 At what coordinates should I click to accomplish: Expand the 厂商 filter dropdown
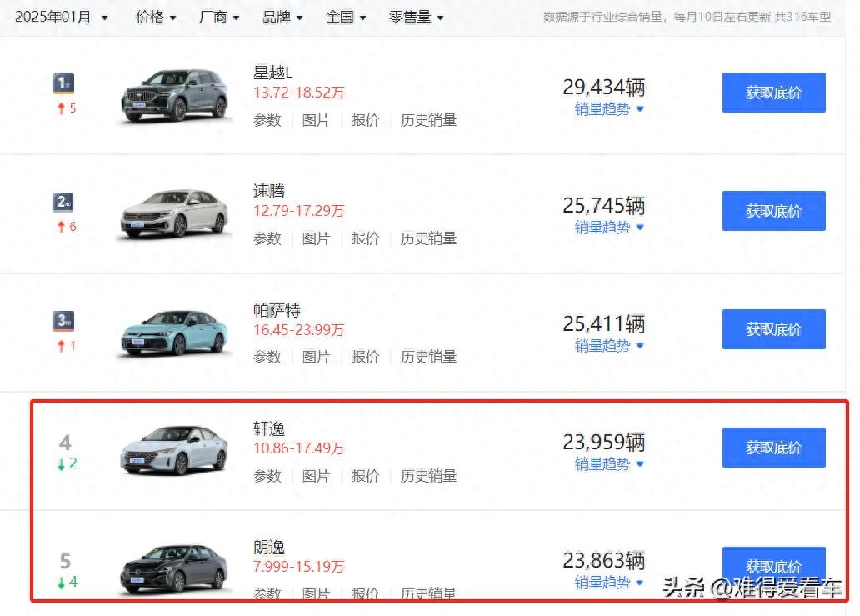coord(219,17)
